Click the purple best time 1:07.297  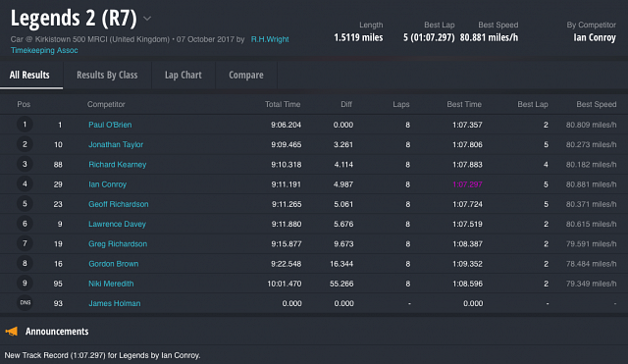(x=467, y=184)
